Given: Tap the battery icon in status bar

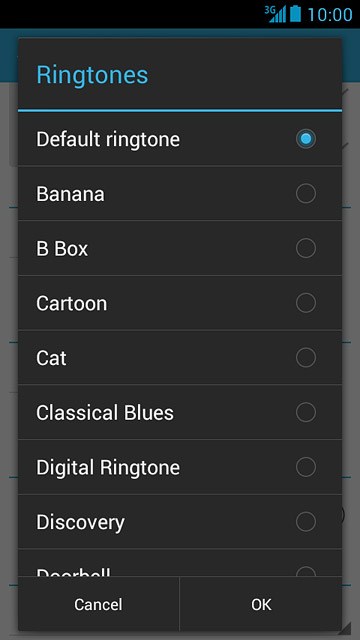Looking at the screenshot, I should pyautogui.click(x=295, y=14).
